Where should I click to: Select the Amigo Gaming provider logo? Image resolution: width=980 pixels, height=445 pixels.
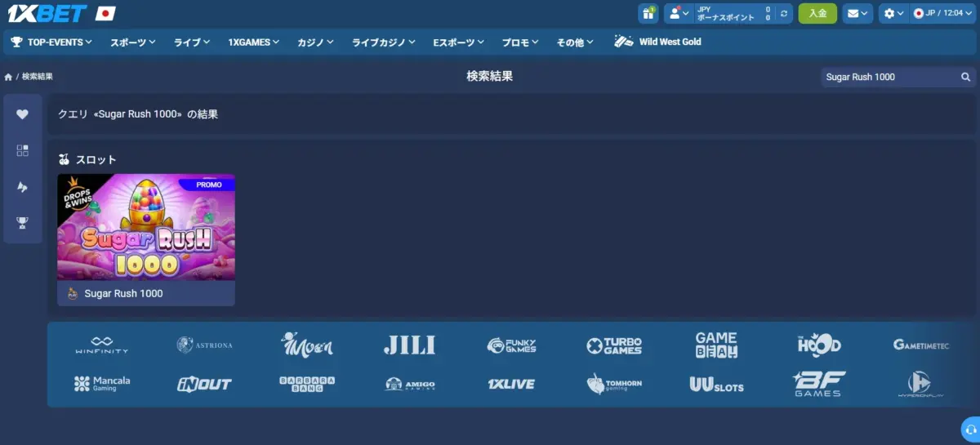click(410, 384)
